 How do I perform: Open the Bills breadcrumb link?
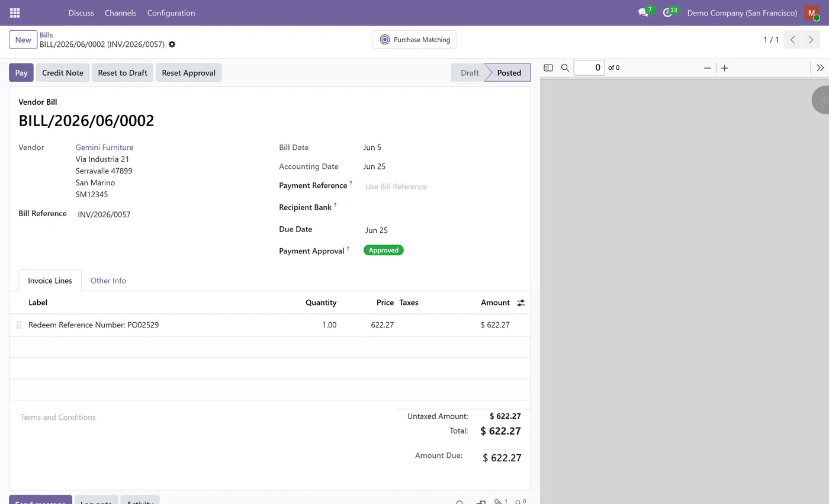(46, 35)
